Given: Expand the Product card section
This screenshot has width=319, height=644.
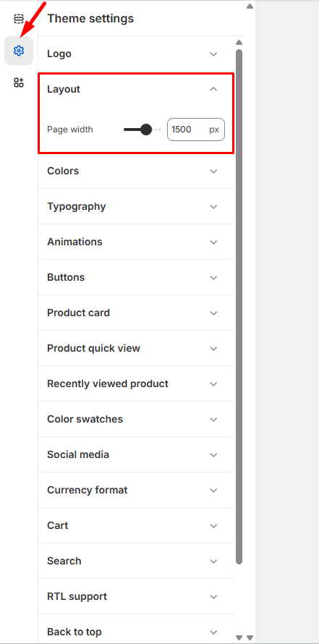Looking at the screenshot, I should [x=136, y=313].
